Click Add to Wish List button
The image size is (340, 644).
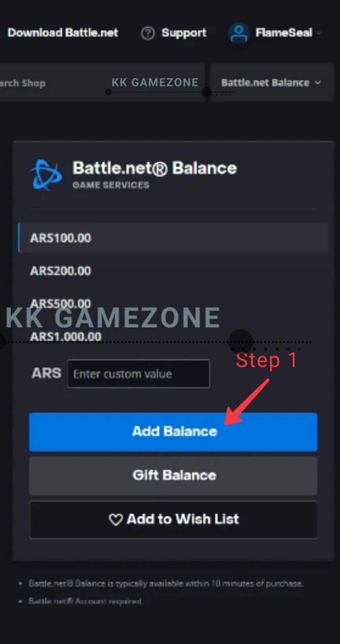(x=173, y=519)
